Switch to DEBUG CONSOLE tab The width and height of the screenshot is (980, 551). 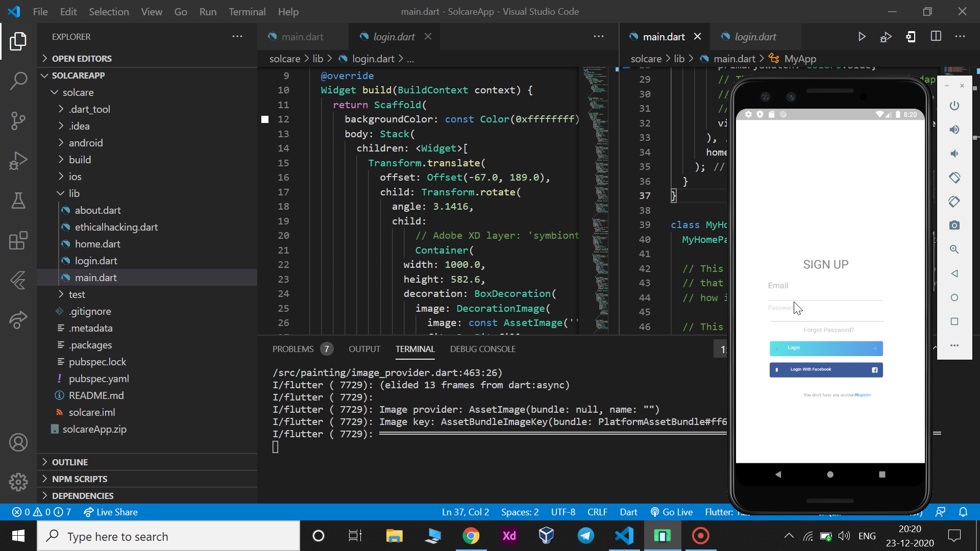(x=482, y=349)
